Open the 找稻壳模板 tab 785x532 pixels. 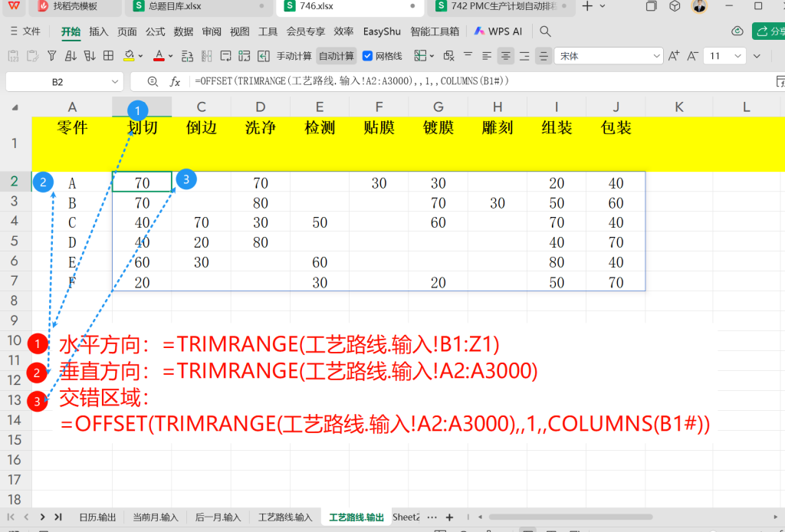click(x=75, y=6)
